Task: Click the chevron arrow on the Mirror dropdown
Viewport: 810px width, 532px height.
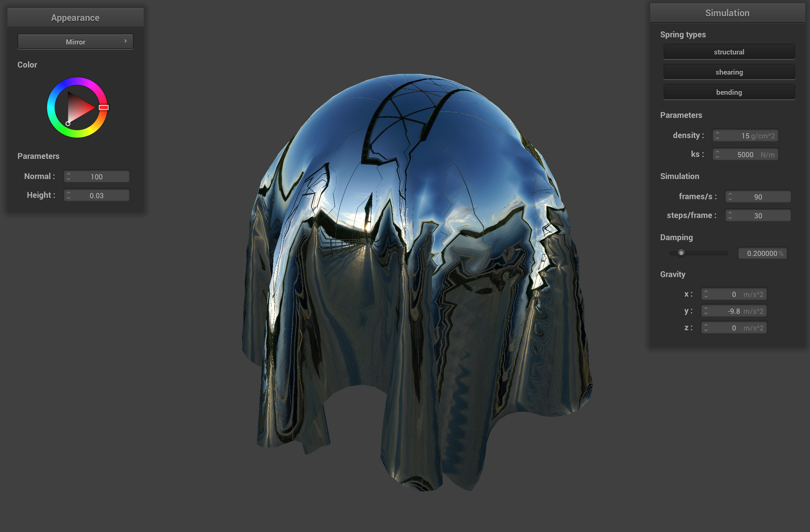Action: coord(126,41)
